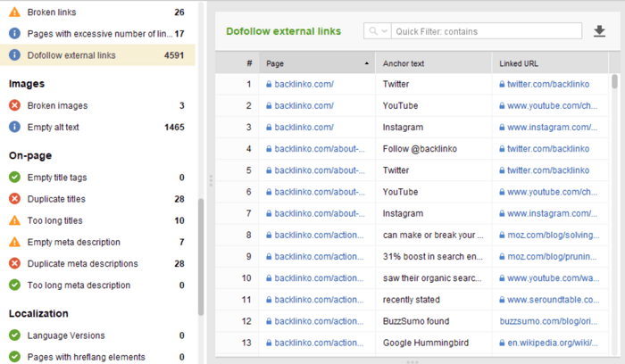Click the green check beside Language Versions

pyautogui.click(x=15, y=335)
